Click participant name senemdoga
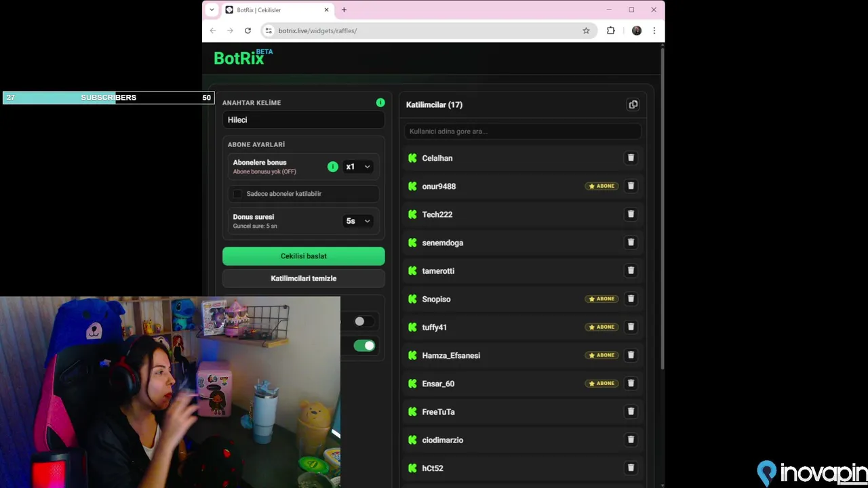Viewport: 868px width, 488px height. pos(443,243)
